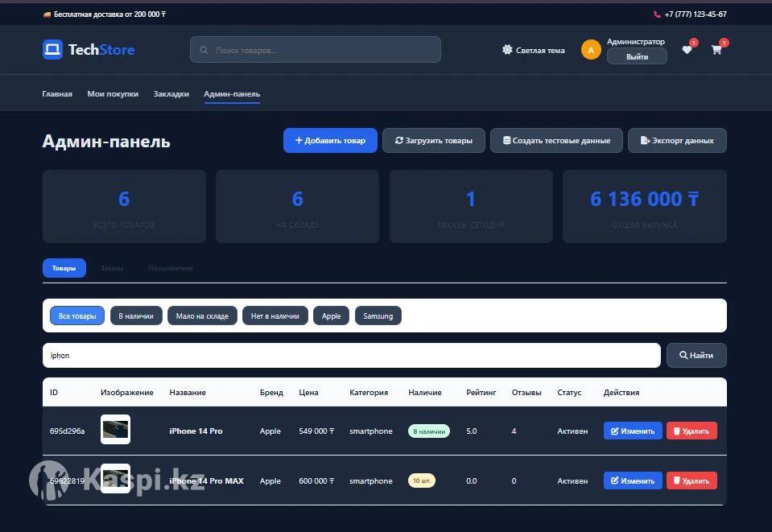This screenshot has width=772, height=532.
Task: Delete the iPhone 14 Pro MAX row
Action: point(691,480)
